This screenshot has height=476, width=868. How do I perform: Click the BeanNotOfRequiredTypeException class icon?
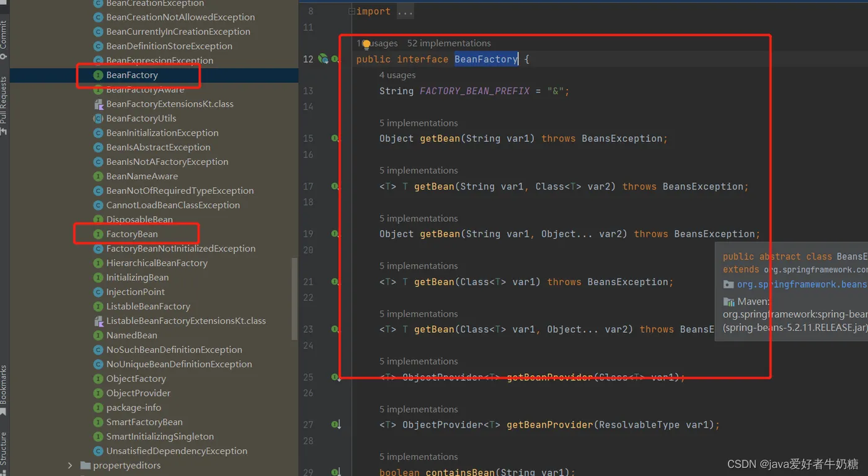click(98, 191)
